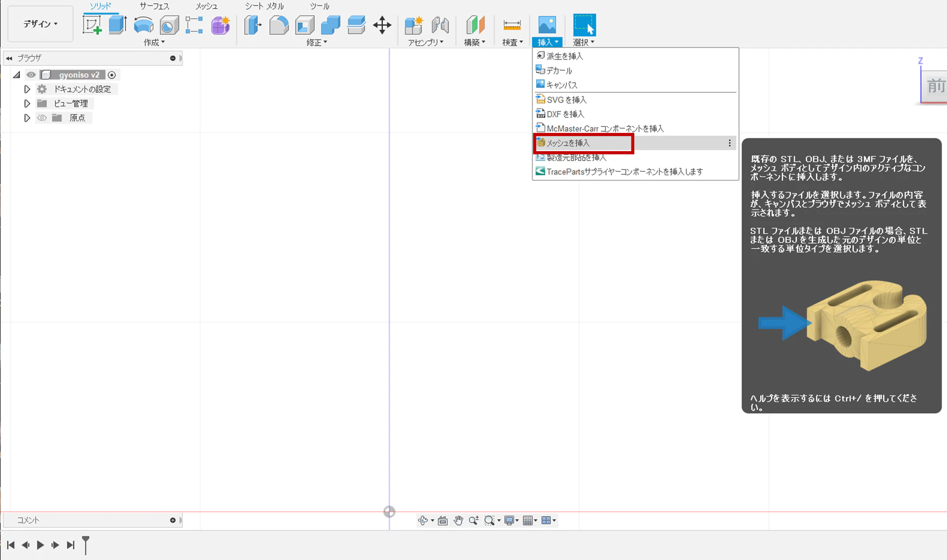Screen dimensions: 947x560
Task: Switch to the メッシュ tab
Action: click(x=206, y=6)
